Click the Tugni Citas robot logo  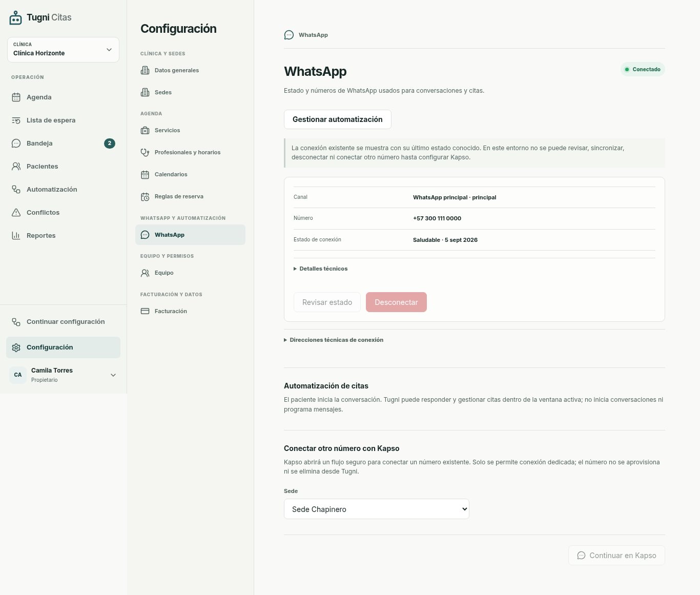16,18
